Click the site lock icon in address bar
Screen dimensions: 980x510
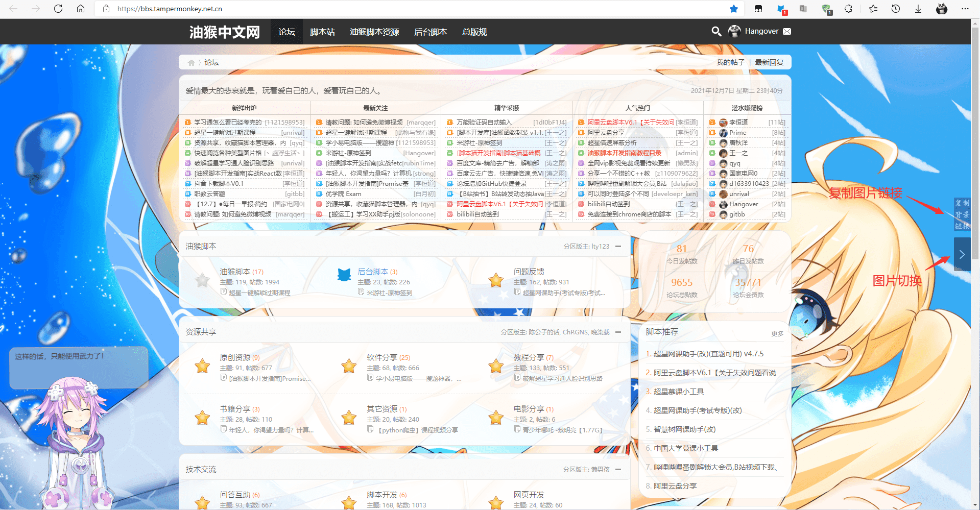pos(106,9)
